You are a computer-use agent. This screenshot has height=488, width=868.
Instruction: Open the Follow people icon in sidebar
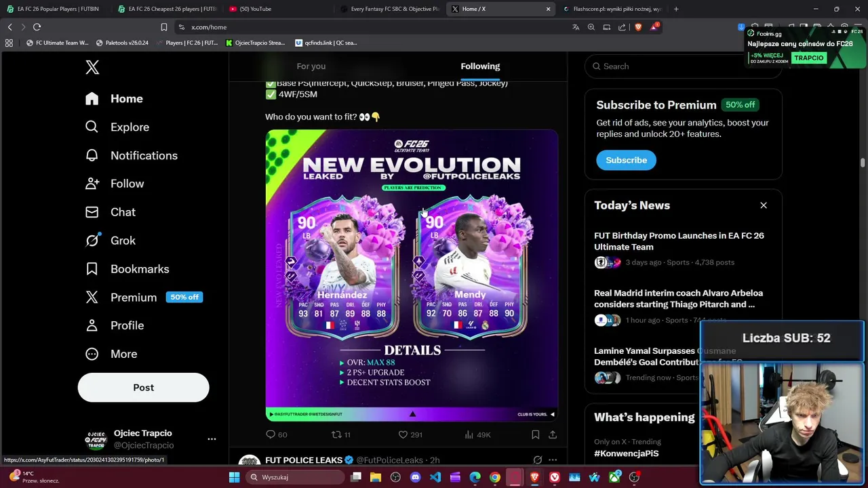pos(92,184)
